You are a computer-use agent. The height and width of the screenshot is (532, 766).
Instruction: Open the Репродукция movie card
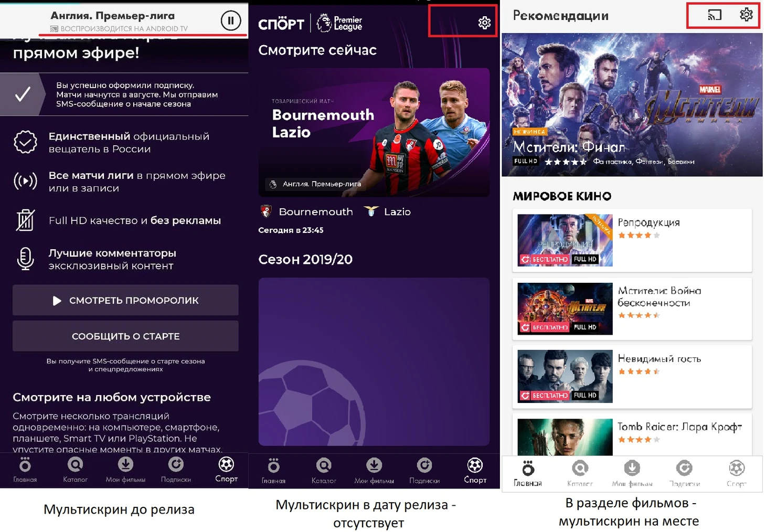click(x=632, y=240)
